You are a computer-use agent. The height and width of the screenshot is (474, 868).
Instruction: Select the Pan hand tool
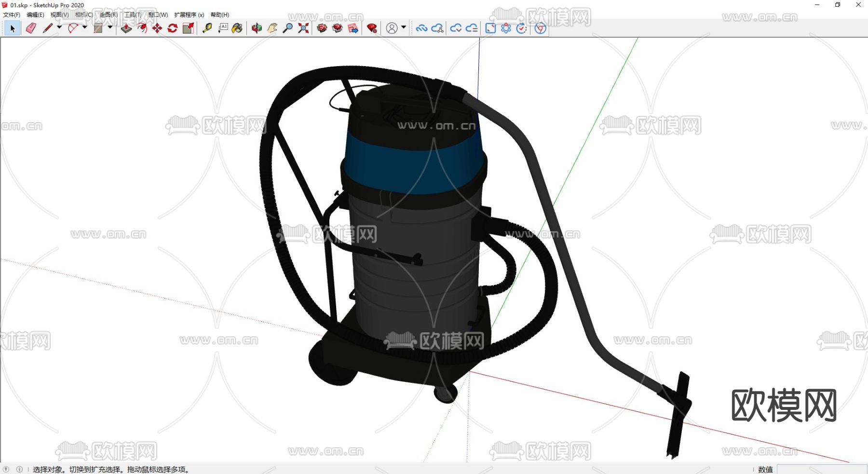click(272, 28)
